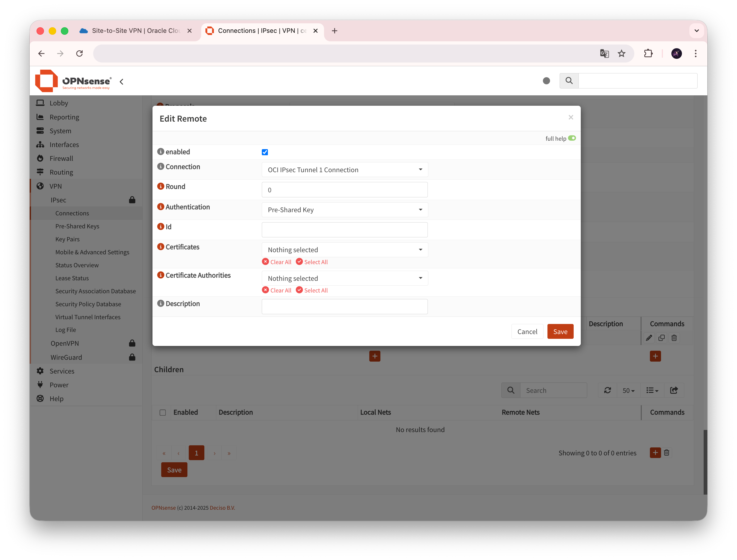
Task: Click the info icon beside Round
Action: click(161, 186)
